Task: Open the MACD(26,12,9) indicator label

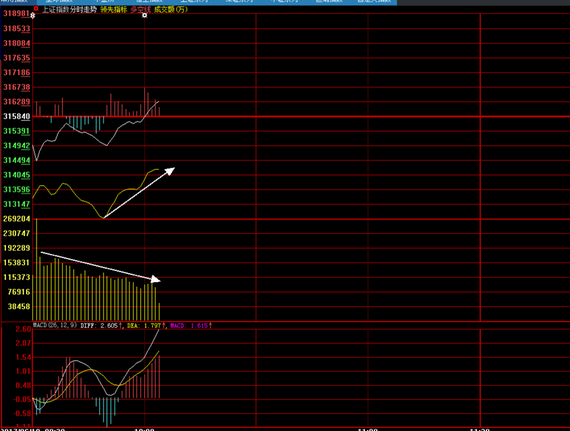Action: click(55, 325)
